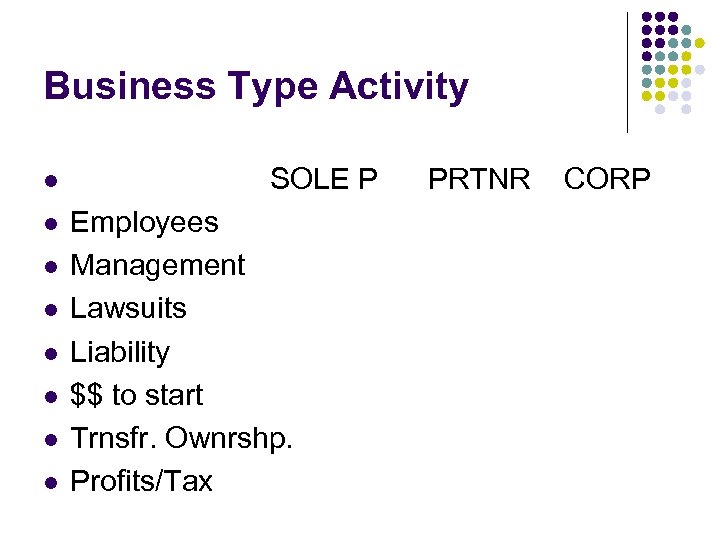Click the "Trnsfr. Ownrshp." bullet text

click(x=181, y=438)
